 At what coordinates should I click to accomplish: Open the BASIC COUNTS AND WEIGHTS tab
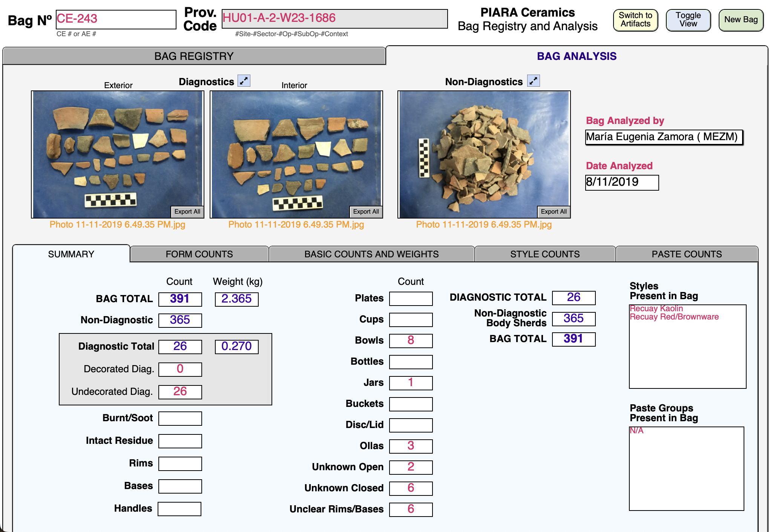point(371,254)
